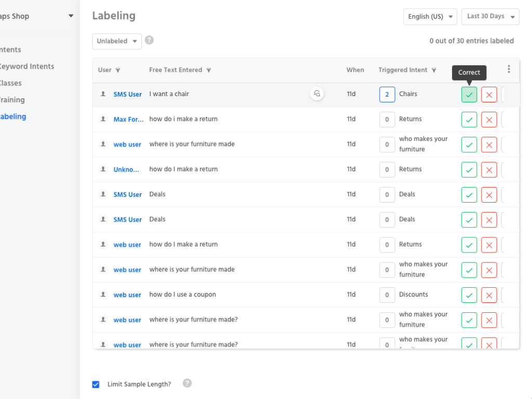Expand the Last 30 Days date range
Image resolution: width=532 pixels, height=399 pixels.
[x=490, y=17]
